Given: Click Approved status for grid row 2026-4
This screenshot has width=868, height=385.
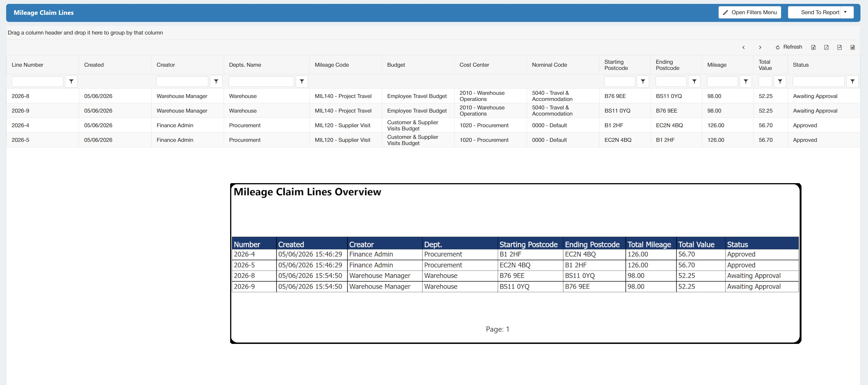Looking at the screenshot, I should (805, 126).
